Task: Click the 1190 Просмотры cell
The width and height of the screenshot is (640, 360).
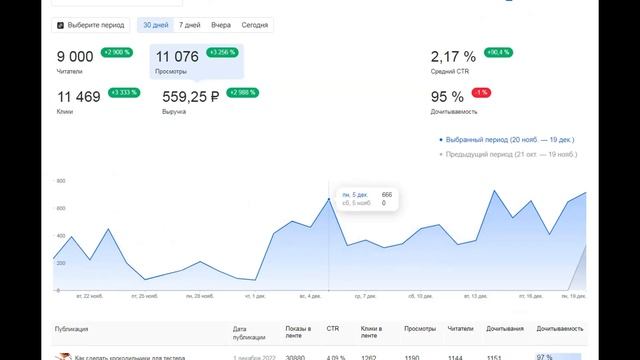Action: click(x=412, y=358)
